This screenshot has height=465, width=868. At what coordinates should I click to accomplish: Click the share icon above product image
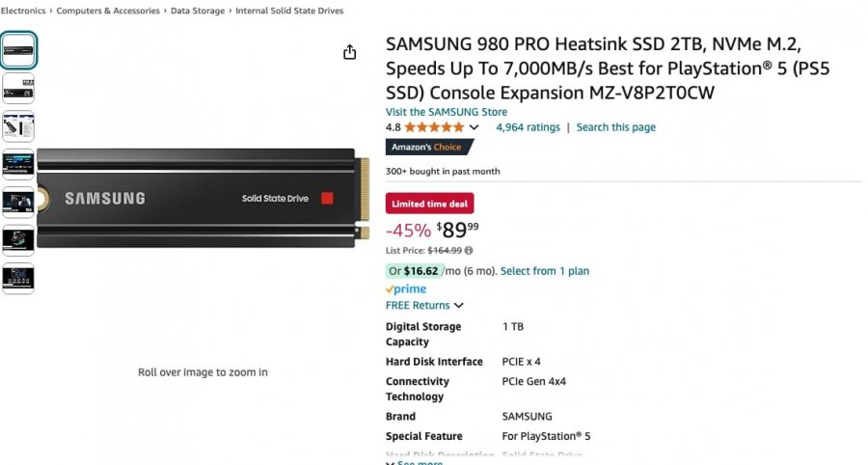point(349,52)
